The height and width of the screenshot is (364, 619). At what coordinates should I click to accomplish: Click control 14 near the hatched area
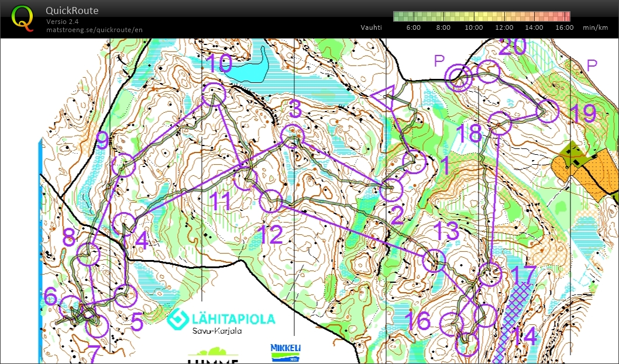pyautogui.click(x=487, y=316)
